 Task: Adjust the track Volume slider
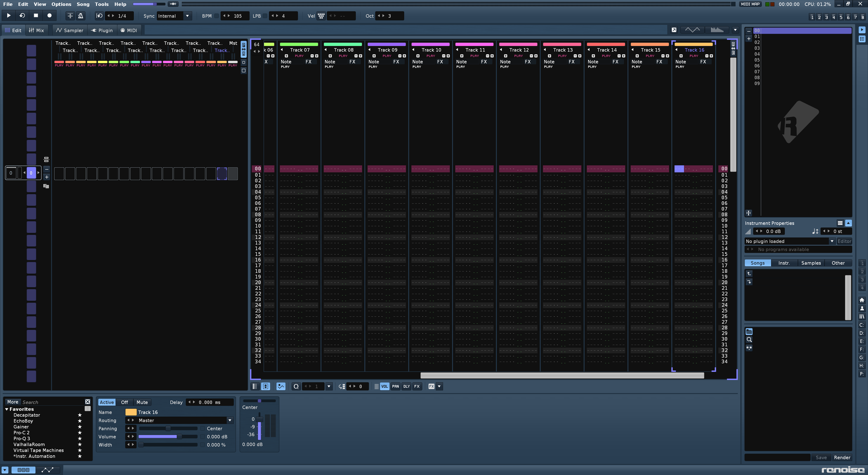click(168, 437)
